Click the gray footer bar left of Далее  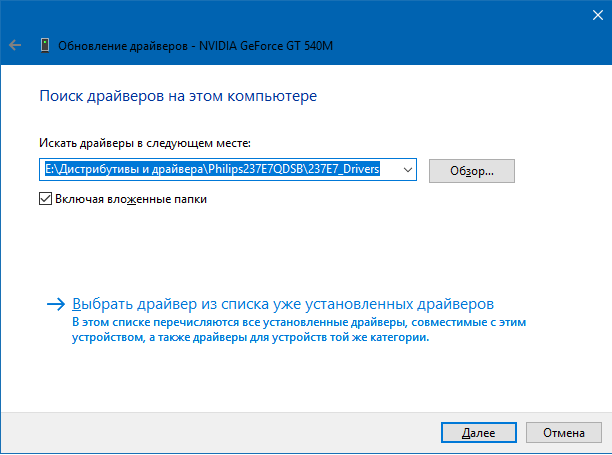point(221,432)
